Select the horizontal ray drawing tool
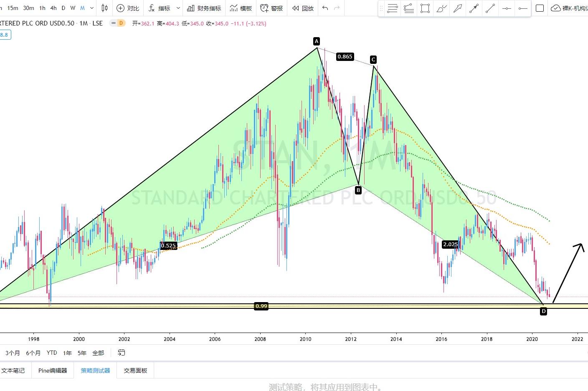 (522, 8)
